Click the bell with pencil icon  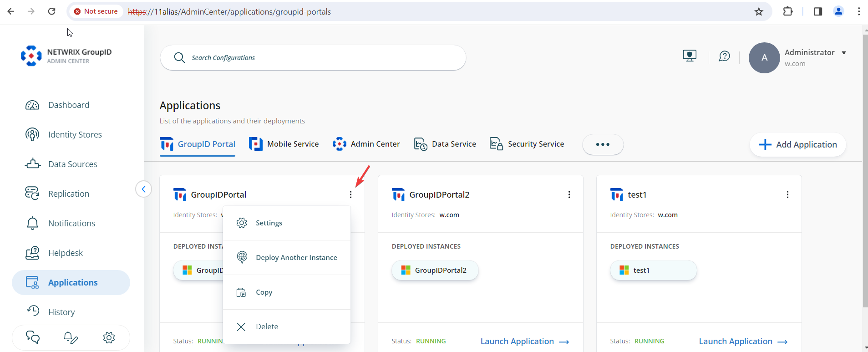71,337
